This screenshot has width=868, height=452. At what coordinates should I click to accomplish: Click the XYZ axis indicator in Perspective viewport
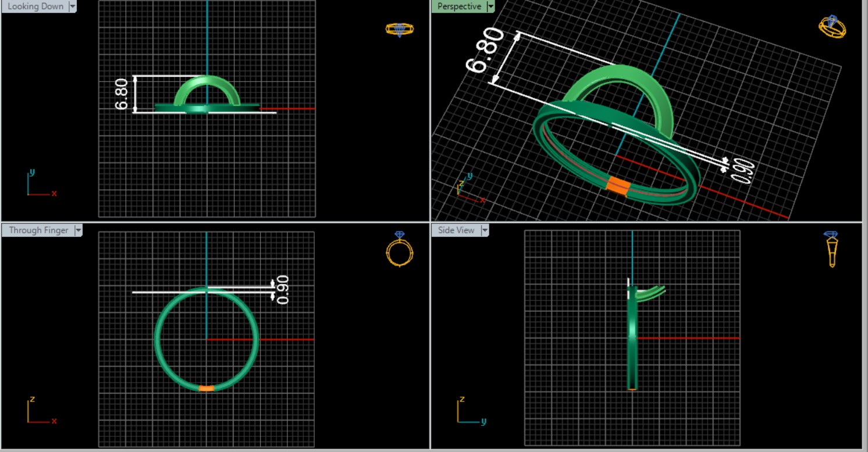pos(469,188)
